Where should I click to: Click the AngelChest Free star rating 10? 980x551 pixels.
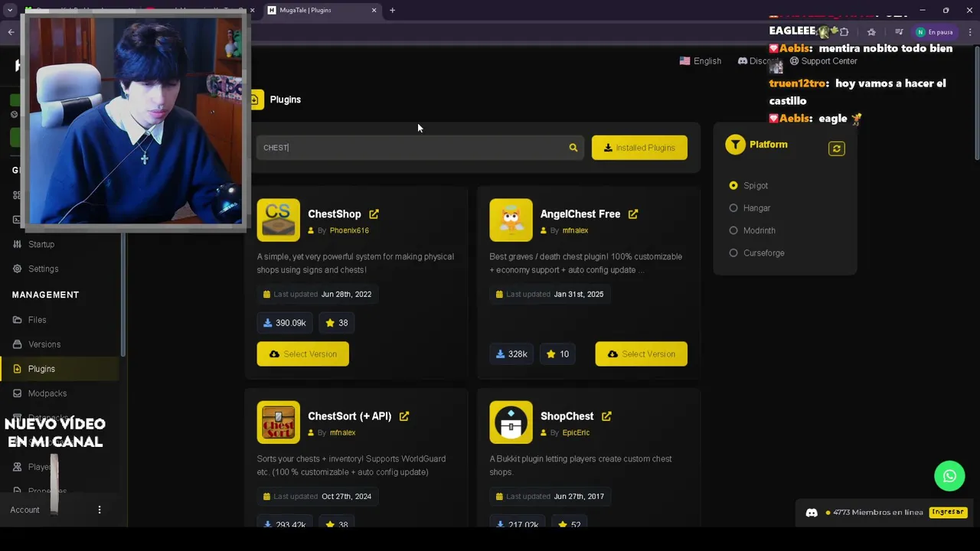point(558,354)
